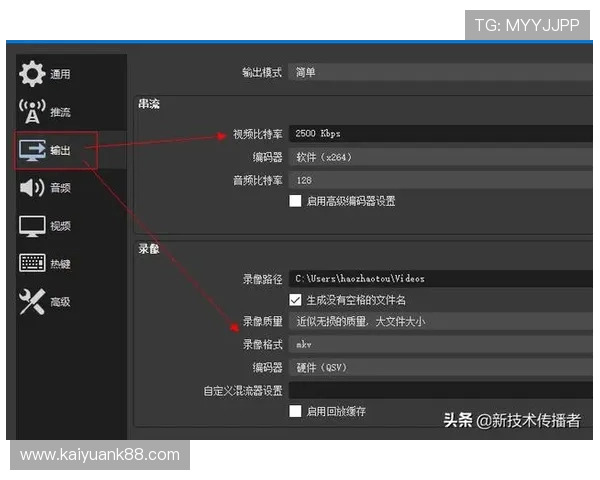
Task: Switch to 通用 settings tab label
Action: point(60,74)
